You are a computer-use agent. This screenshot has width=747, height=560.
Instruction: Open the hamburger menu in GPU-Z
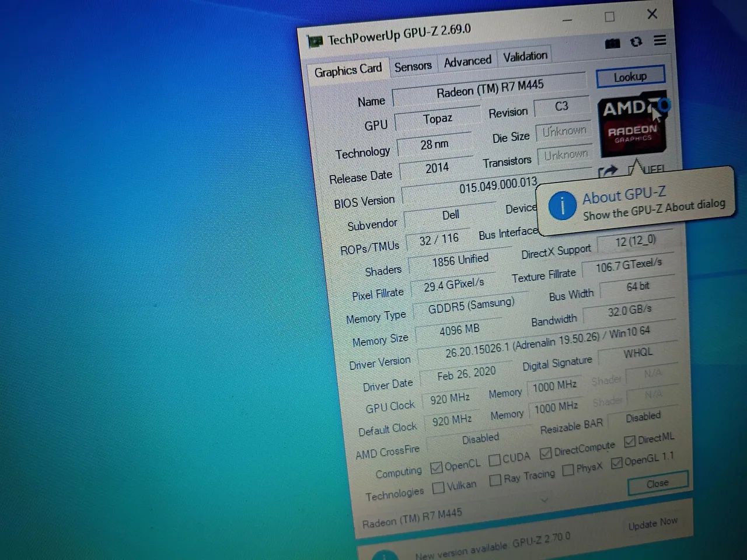[x=660, y=40]
